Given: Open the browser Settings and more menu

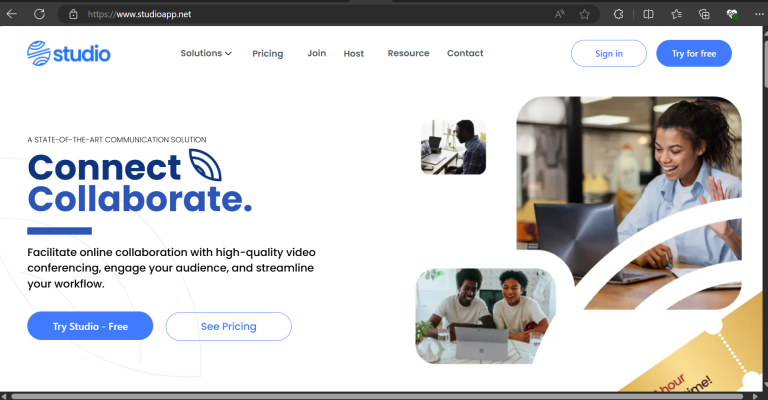Looking at the screenshot, I should [759, 14].
